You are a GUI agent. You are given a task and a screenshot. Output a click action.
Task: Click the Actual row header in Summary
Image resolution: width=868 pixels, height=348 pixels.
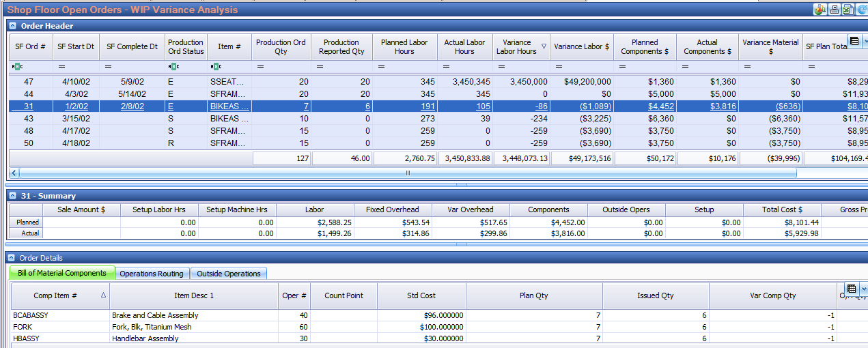pyautogui.click(x=27, y=233)
